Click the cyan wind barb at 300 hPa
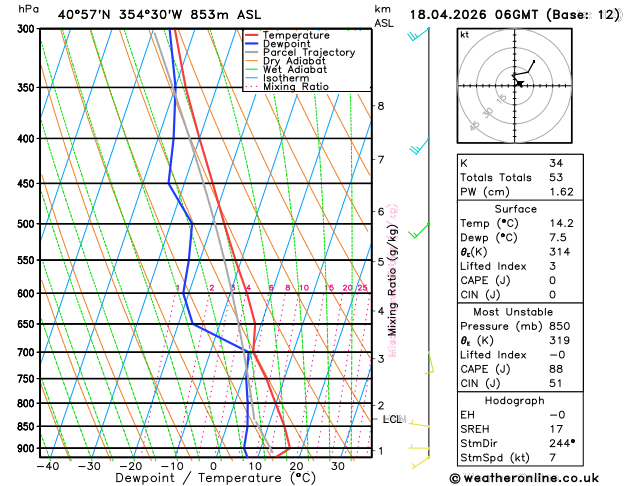This screenshot has width=629, height=486. pos(419,34)
